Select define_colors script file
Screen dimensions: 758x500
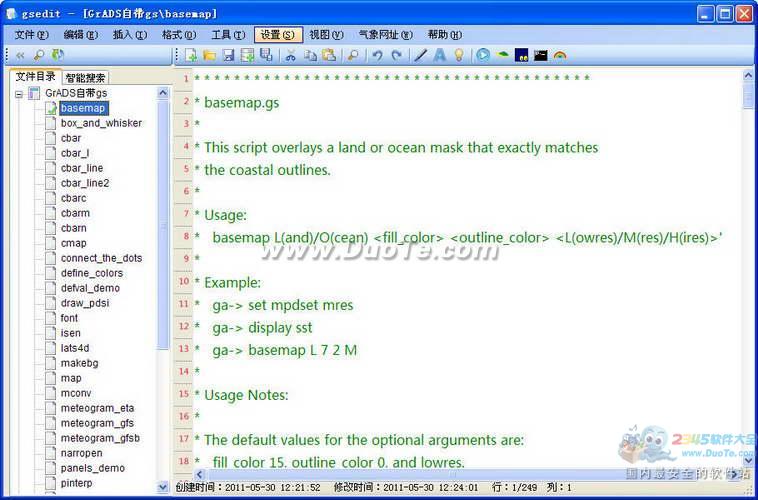tap(92, 273)
